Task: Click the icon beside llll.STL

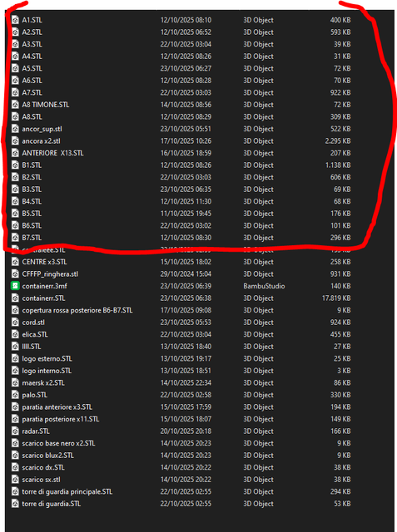Action: [15, 347]
